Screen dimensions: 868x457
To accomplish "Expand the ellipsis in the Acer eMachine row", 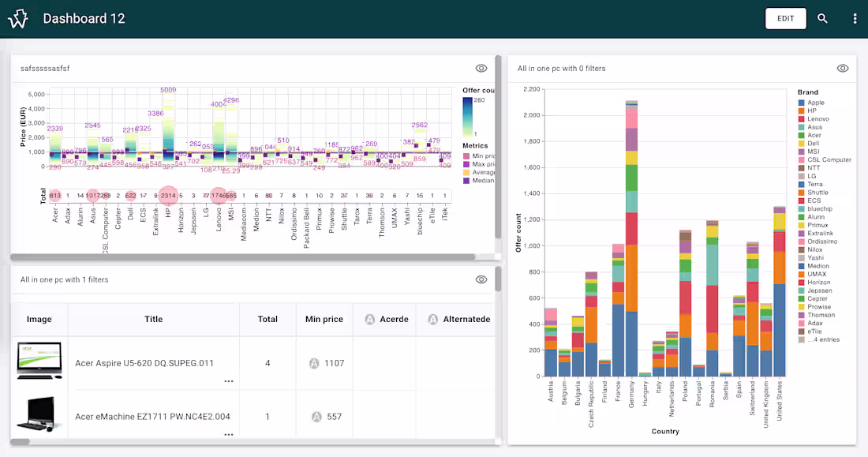I will pos(229,433).
